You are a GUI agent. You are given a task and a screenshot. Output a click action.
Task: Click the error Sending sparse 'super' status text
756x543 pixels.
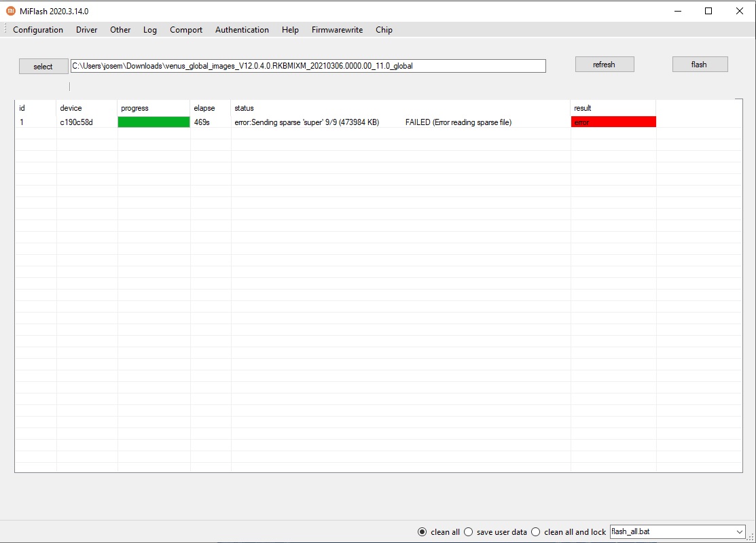coord(306,122)
